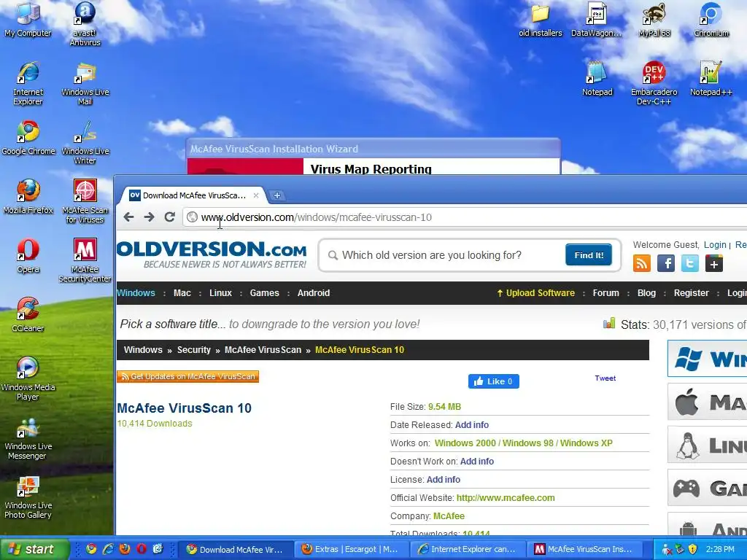Open the RSS feed icon
Image resolution: width=747 pixels, height=560 pixels.
[x=642, y=263]
